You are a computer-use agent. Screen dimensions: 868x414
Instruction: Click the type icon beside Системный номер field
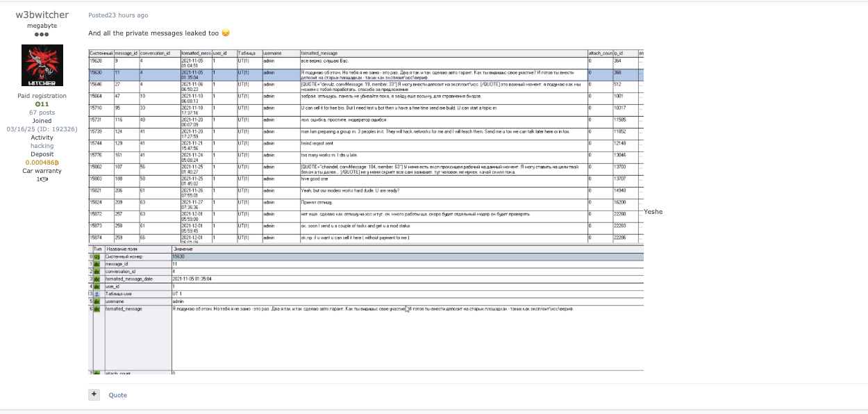point(97,256)
